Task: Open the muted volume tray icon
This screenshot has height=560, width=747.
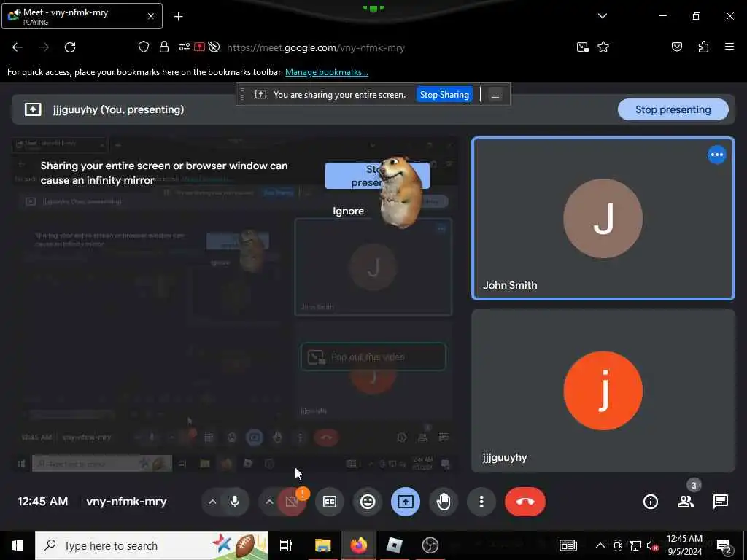Action: [652, 545]
